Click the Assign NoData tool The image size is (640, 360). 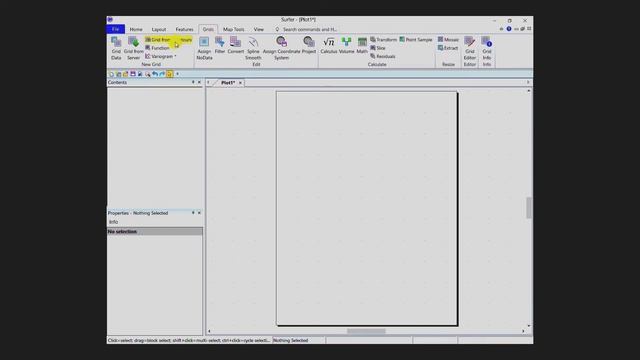[x=204, y=48]
